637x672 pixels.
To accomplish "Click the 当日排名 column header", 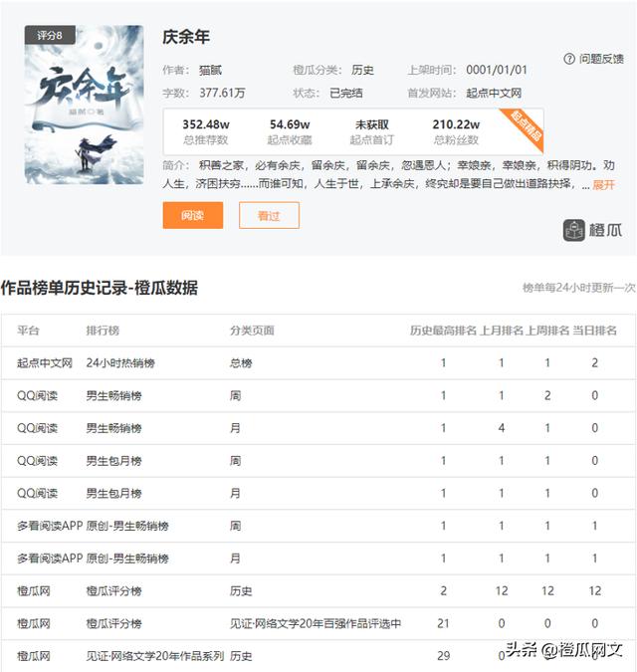I will point(594,331).
